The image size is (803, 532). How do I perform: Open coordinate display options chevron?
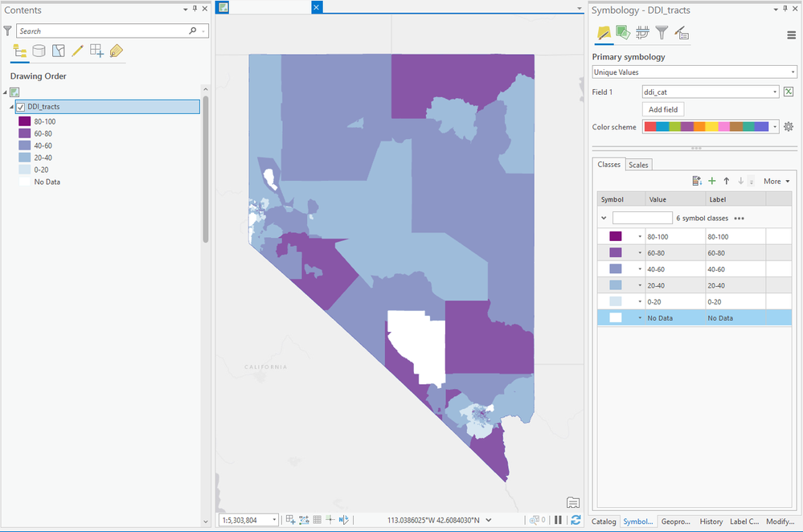(489, 520)
